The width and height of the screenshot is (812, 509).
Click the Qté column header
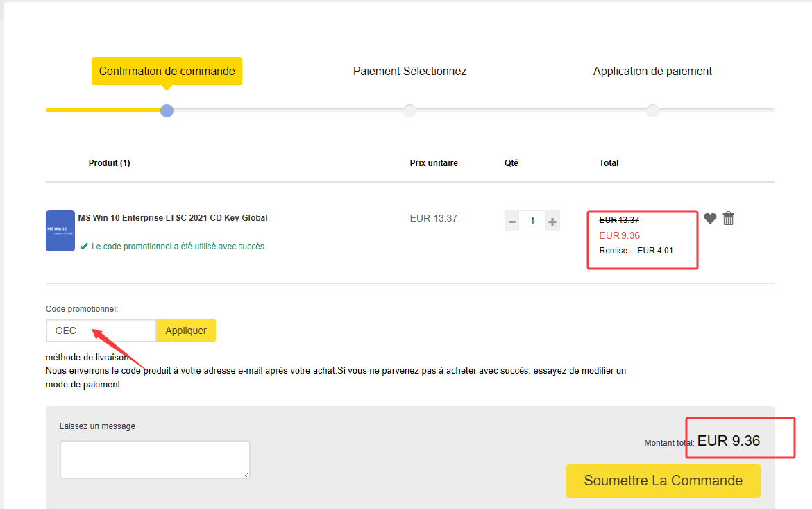(x=511, y=162)
